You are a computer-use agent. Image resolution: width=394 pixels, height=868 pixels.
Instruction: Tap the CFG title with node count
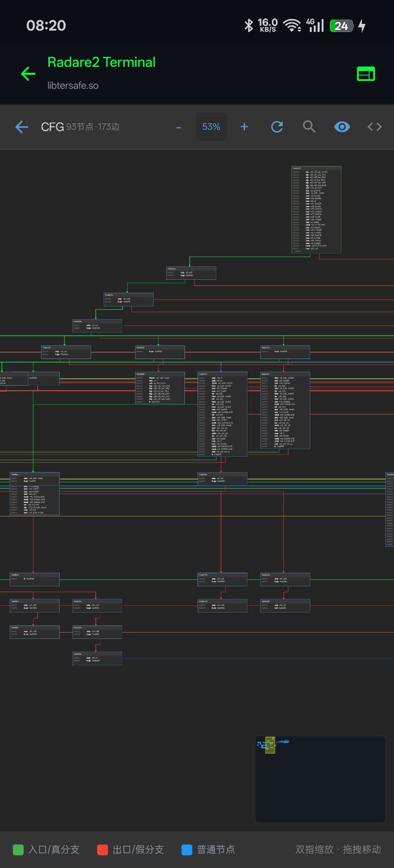pyautogui.click(x=80, y=127)
